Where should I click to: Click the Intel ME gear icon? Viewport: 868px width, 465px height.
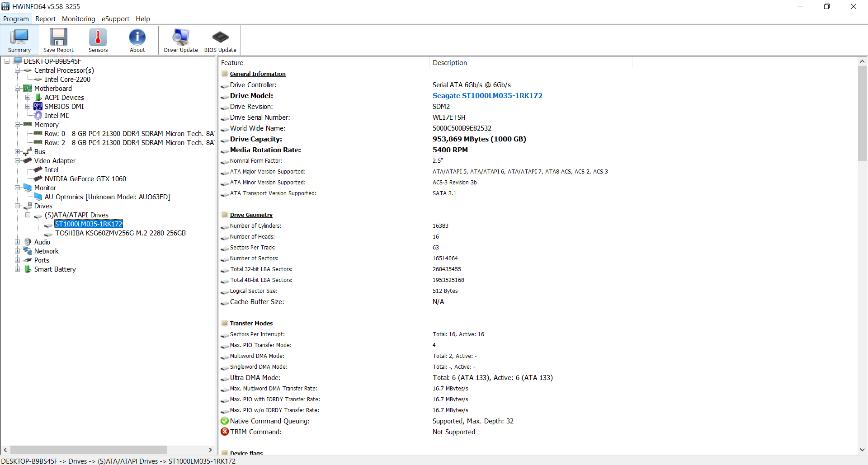pyautogui.click(x=38, y=115)
